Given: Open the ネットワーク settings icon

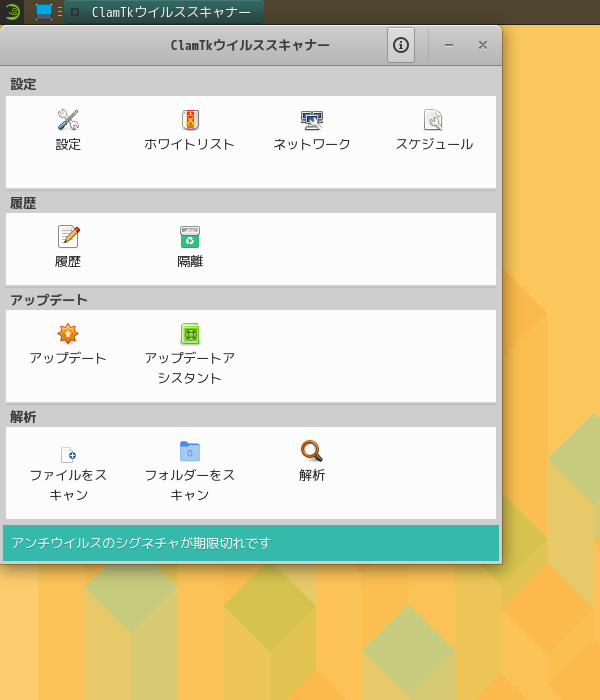Looking at the screenshot, I should pos(312,120).
